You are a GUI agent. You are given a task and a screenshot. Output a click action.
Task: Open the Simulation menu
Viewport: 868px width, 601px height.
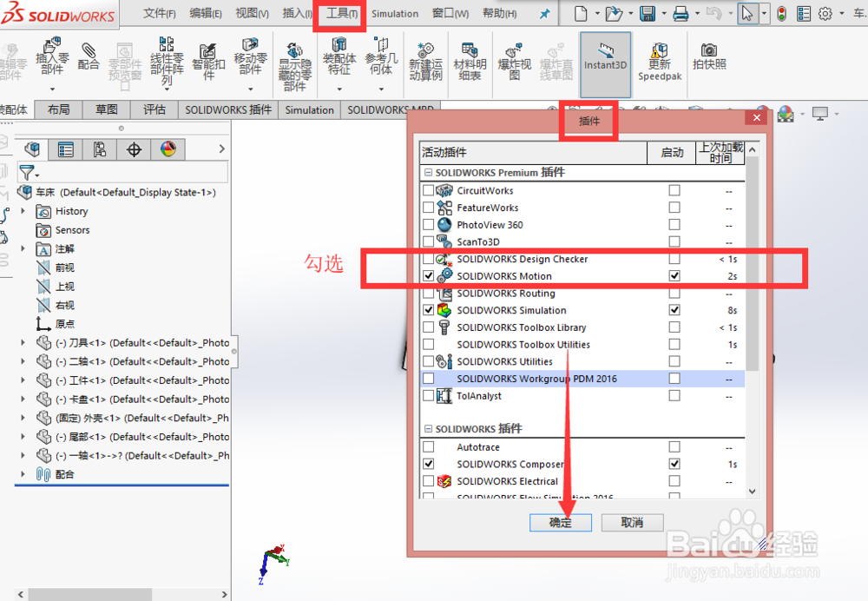tap(395, 13)
